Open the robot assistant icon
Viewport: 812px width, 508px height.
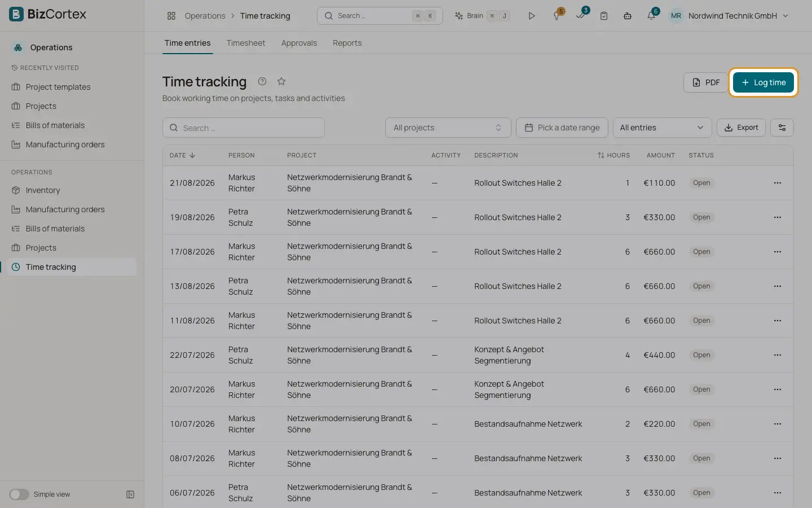(x=628, y=16)
